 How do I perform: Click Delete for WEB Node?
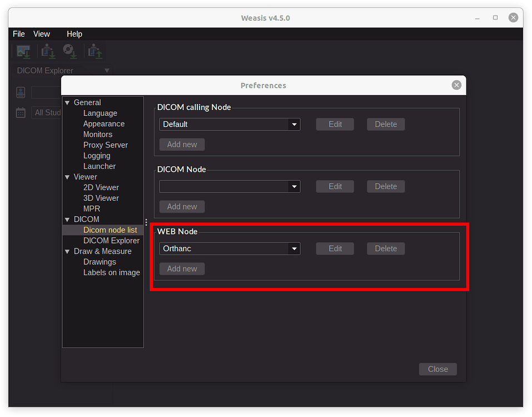[x=386, y=249]
